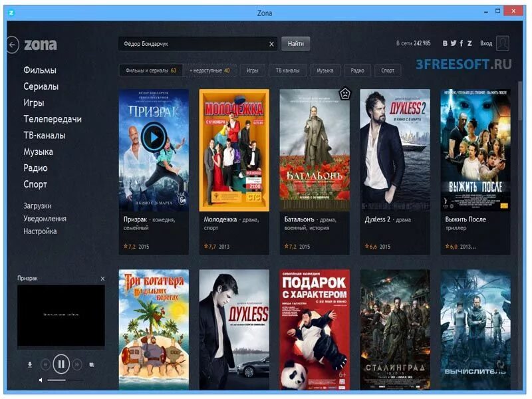
Task: Open the Вычислитель poster
Action: point(475,330)
